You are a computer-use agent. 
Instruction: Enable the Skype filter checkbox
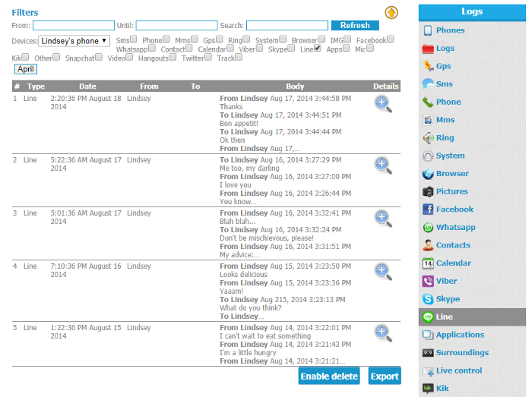click(291, 48)
